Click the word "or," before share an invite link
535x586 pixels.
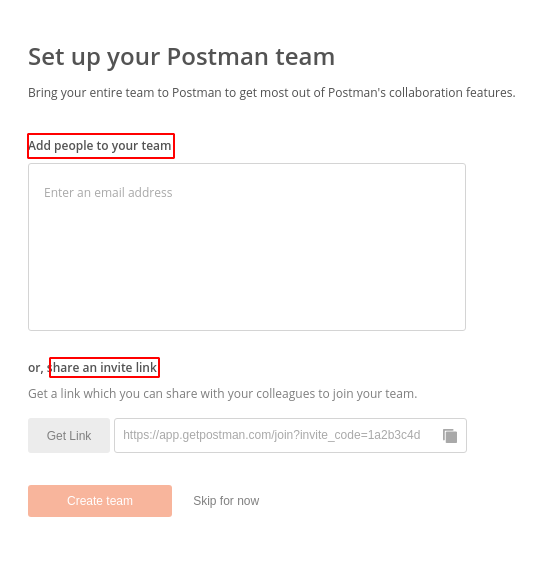[36, 368]
